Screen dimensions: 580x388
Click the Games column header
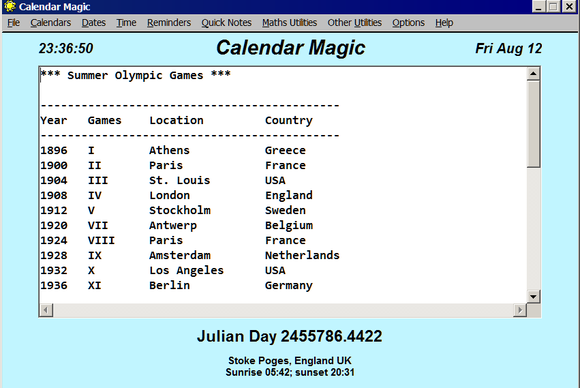click(104, 120)
